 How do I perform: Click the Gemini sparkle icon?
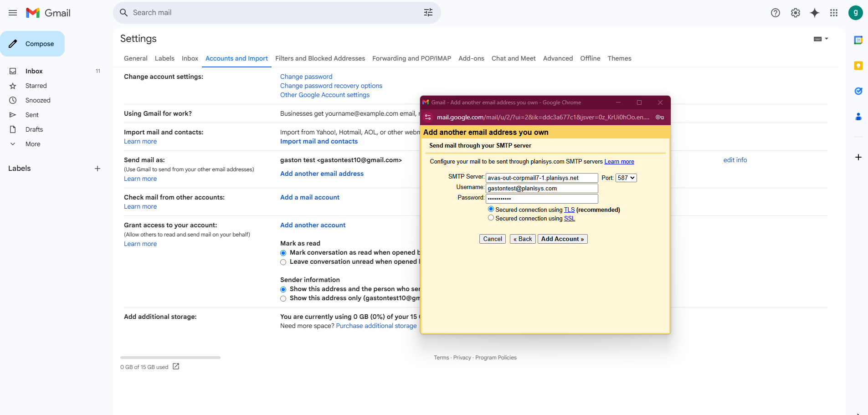click(814, 13)
